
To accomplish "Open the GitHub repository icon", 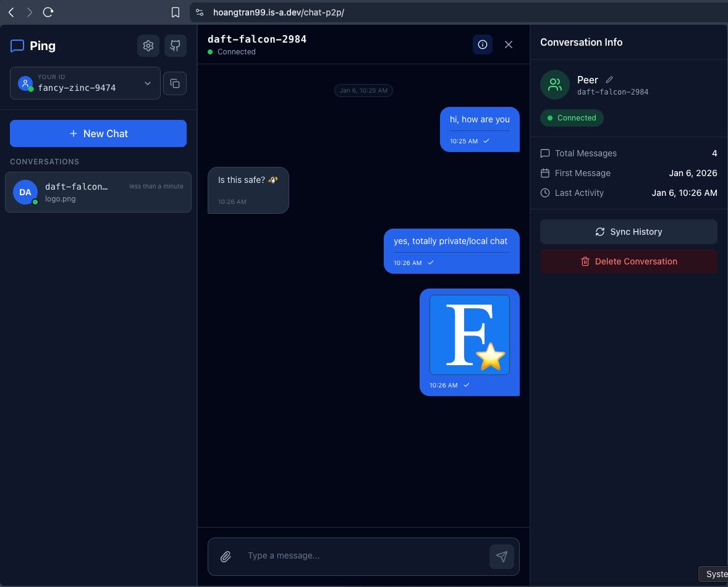I will pos(175,46).
